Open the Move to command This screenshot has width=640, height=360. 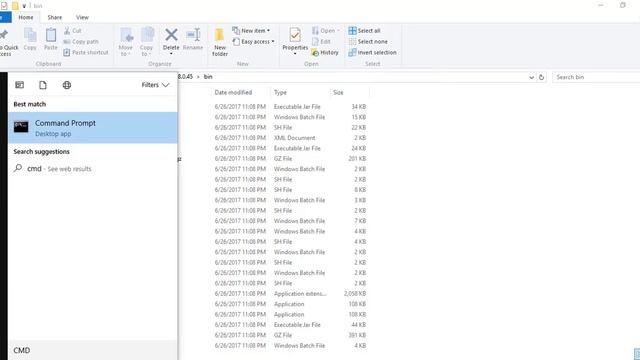point(126,42)
